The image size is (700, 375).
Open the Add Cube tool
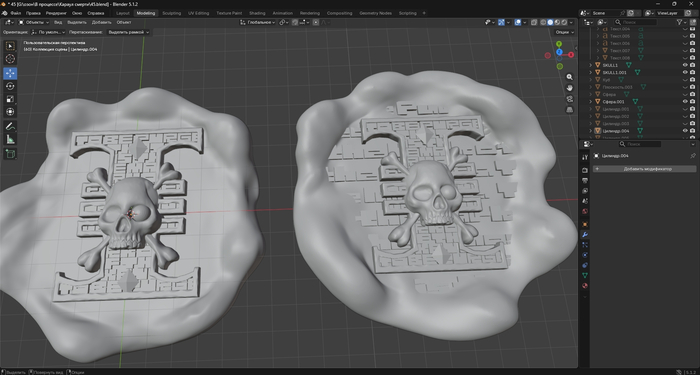10,154
